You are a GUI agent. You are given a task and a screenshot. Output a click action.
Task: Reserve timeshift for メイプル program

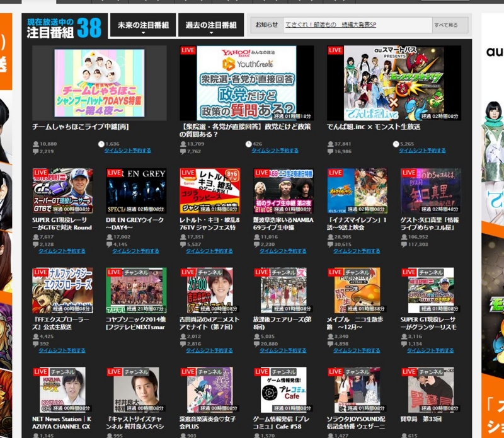point(357,350)
